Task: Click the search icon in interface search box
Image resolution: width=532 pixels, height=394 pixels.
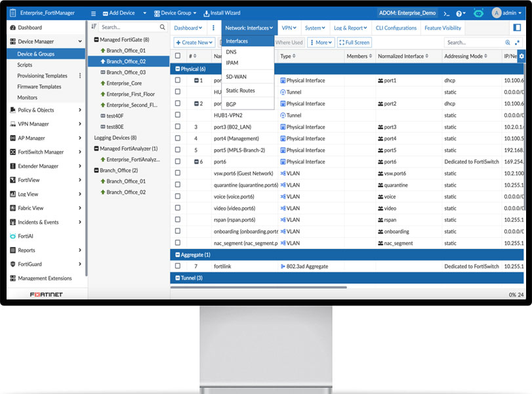Action: pos(508,43)
